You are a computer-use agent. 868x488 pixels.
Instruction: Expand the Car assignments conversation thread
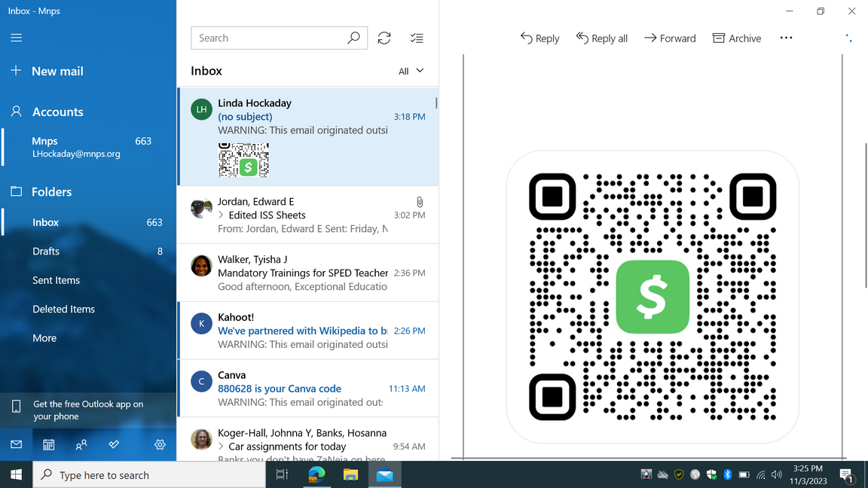click(221, 447)
